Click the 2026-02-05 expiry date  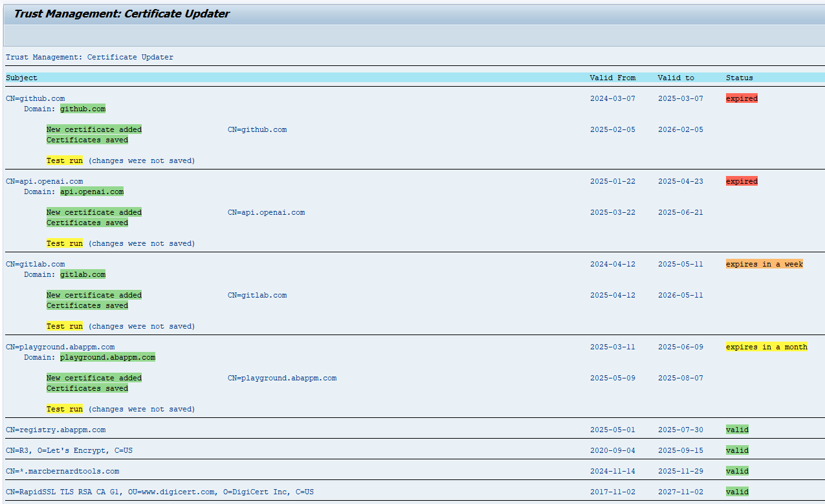(x=681, y=129)
